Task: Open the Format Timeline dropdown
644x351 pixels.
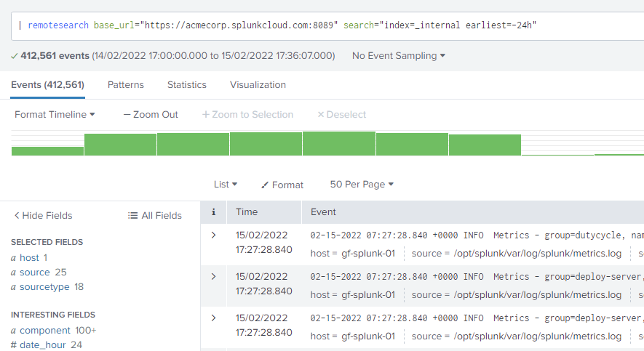Action: 55,115
